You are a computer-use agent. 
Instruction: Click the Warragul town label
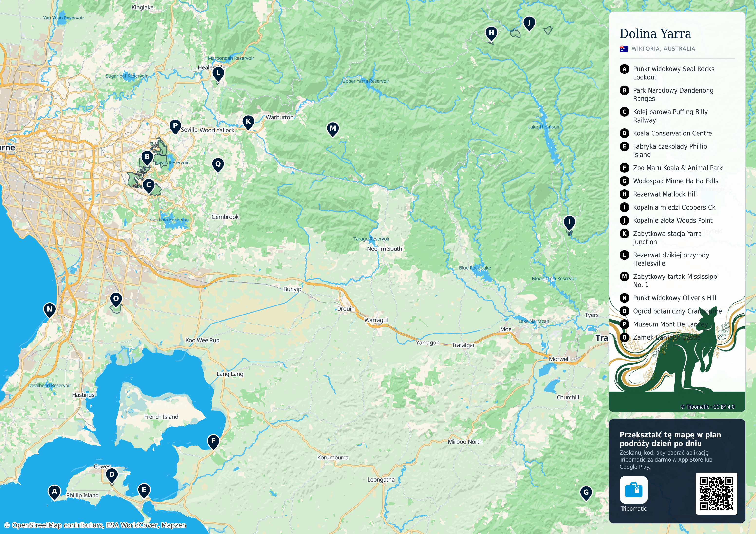[x=376, y=320]
